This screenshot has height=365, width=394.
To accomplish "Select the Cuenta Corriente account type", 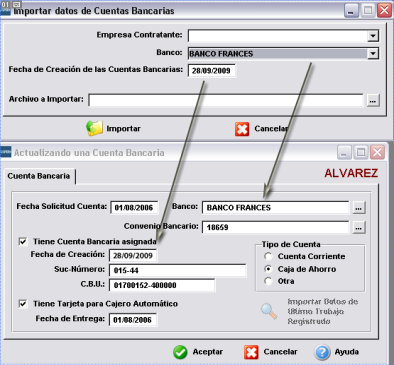I will [x=268, y=256].
